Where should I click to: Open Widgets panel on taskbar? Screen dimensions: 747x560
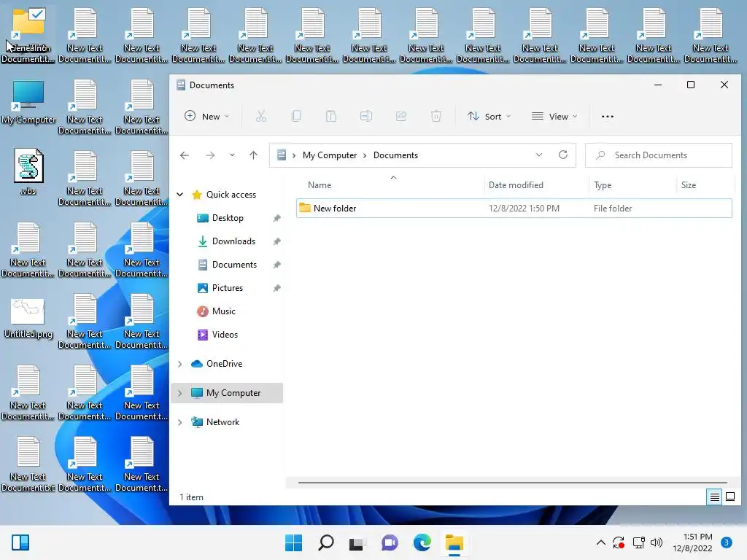tap(20, 542)
